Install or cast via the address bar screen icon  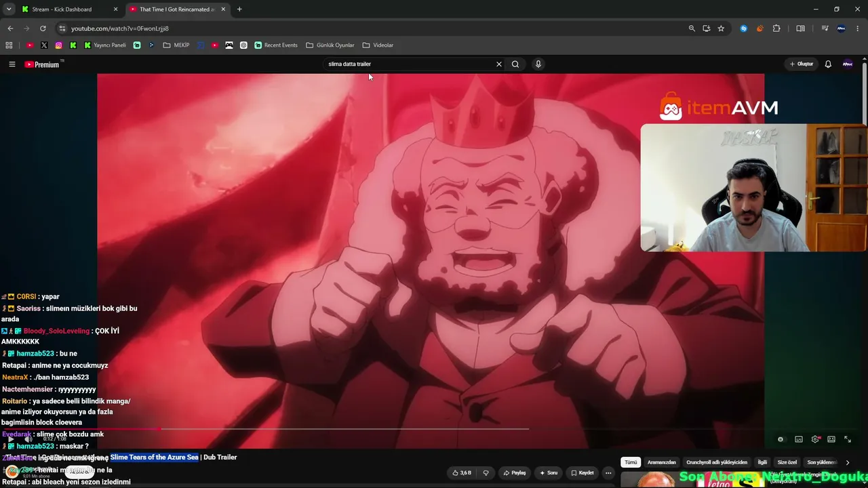coord(707,28)
